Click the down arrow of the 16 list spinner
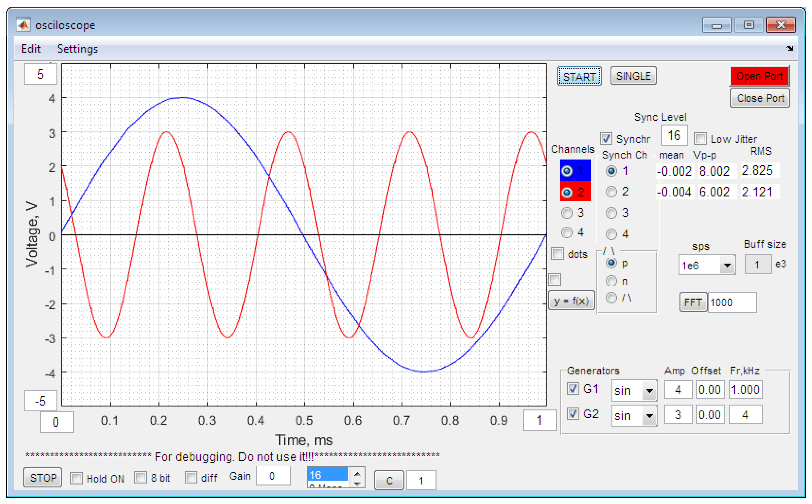812x504 pixels. click(357, 484)
